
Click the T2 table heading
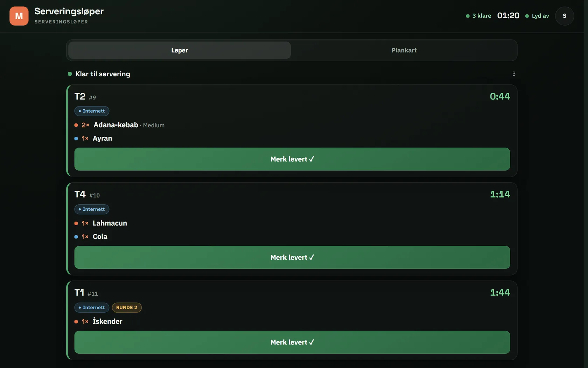(x=80, y=96)
